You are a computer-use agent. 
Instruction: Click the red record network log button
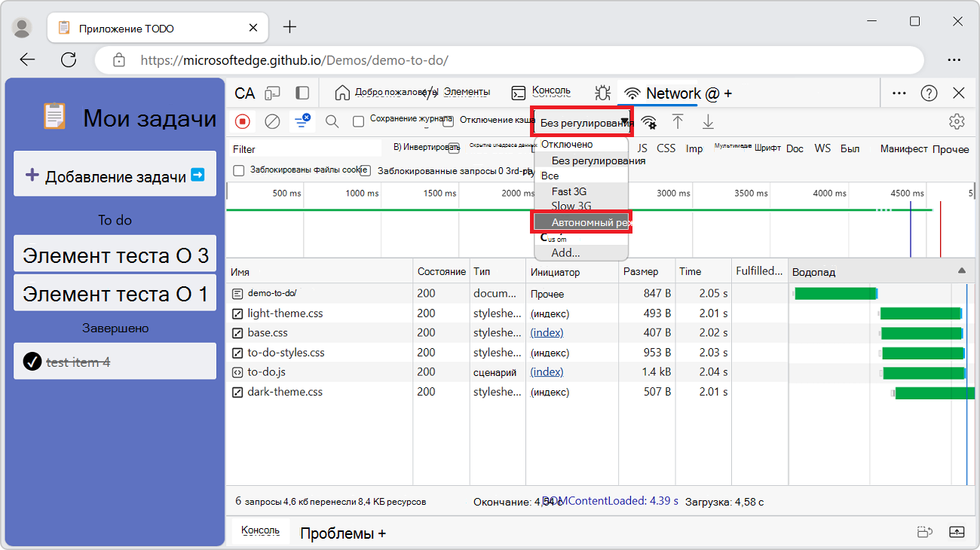click(243, 121)
